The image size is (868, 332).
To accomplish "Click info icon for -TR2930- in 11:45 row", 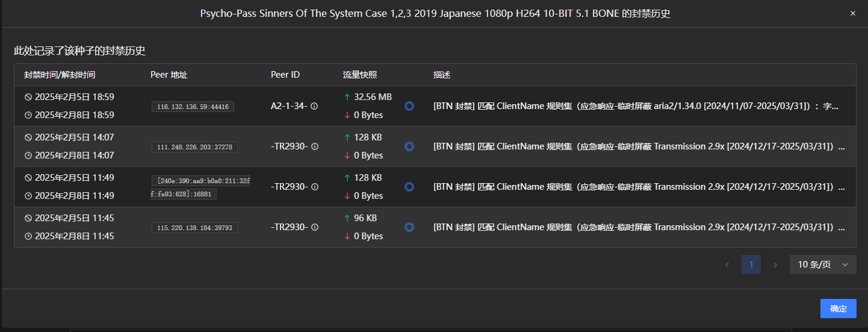I will click(314, 227).
